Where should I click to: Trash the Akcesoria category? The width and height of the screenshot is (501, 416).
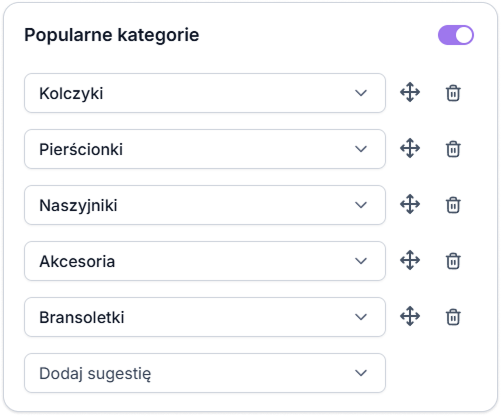[453, 261]
